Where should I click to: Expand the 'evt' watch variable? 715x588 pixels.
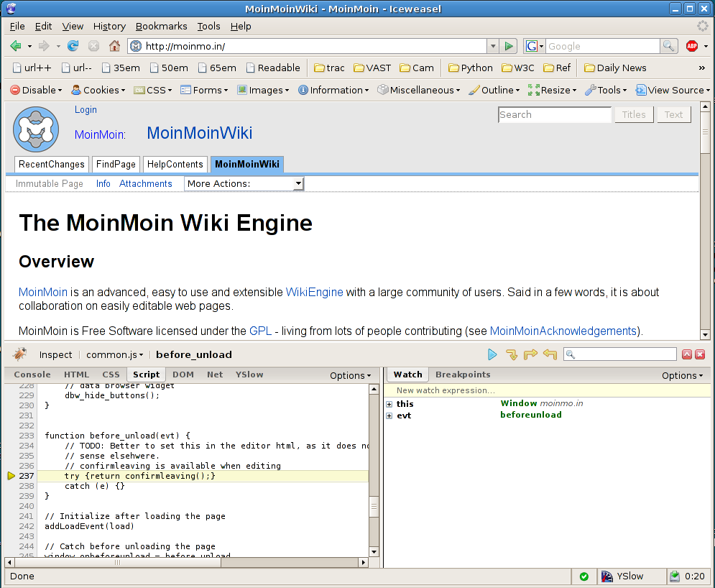click(389, 415)
